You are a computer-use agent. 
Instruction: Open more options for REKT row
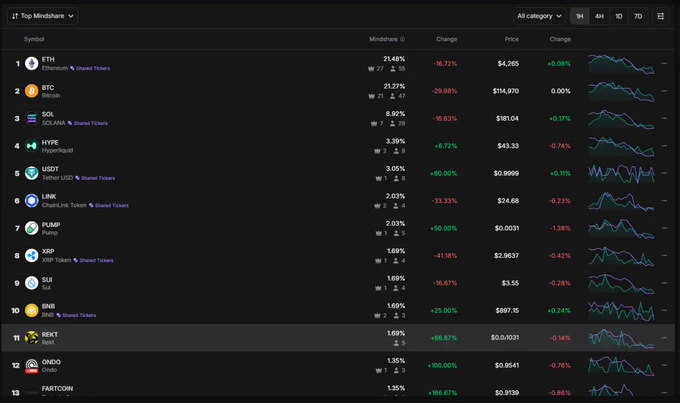coord(664,337)
